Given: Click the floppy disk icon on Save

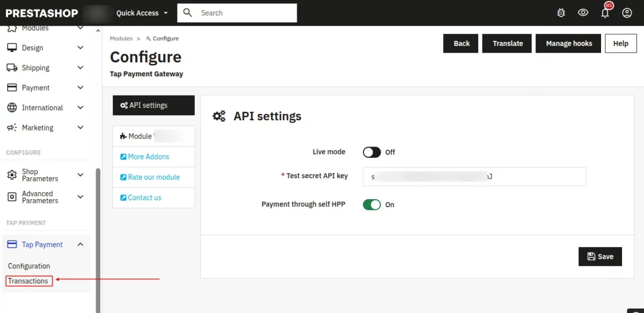Looking at the screenshot, I should [591, 257].
